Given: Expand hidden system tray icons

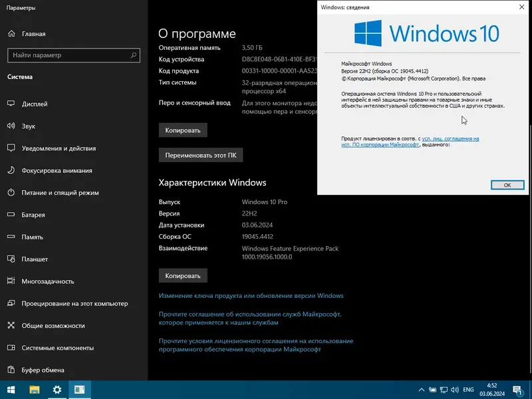Looking at the screenshot, I should 421,391.
